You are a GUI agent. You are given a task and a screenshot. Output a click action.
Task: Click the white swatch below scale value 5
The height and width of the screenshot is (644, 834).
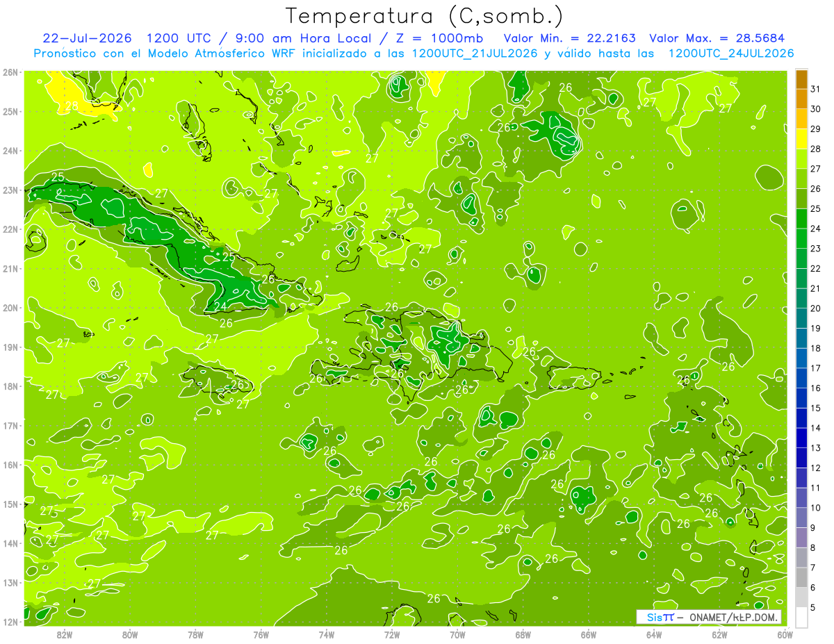[x=801, y=617]
